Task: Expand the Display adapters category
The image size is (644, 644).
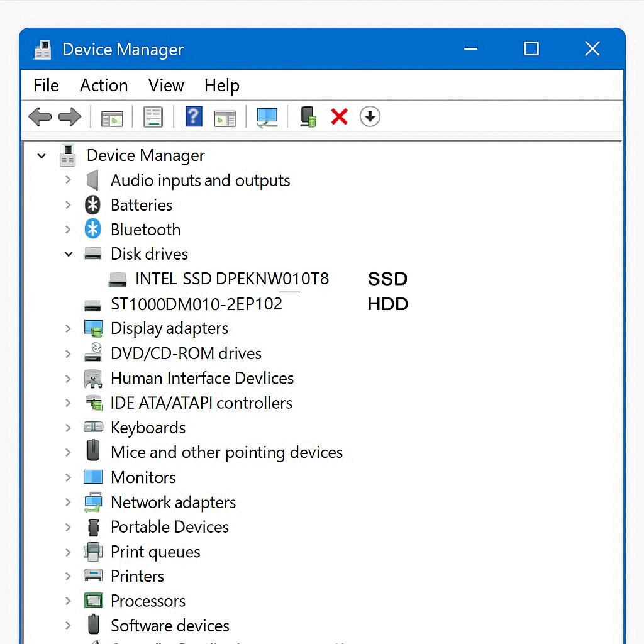Action: [69, 328]
